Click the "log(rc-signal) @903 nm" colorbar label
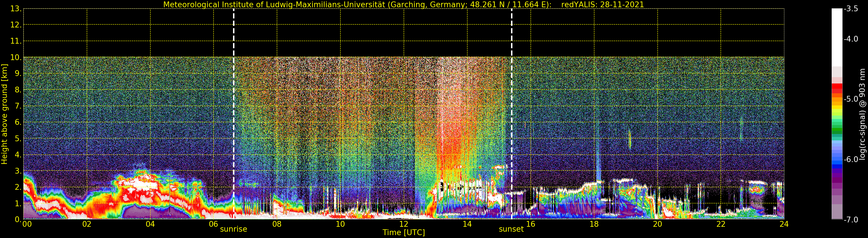868x238 pixels. coord(862,114)
